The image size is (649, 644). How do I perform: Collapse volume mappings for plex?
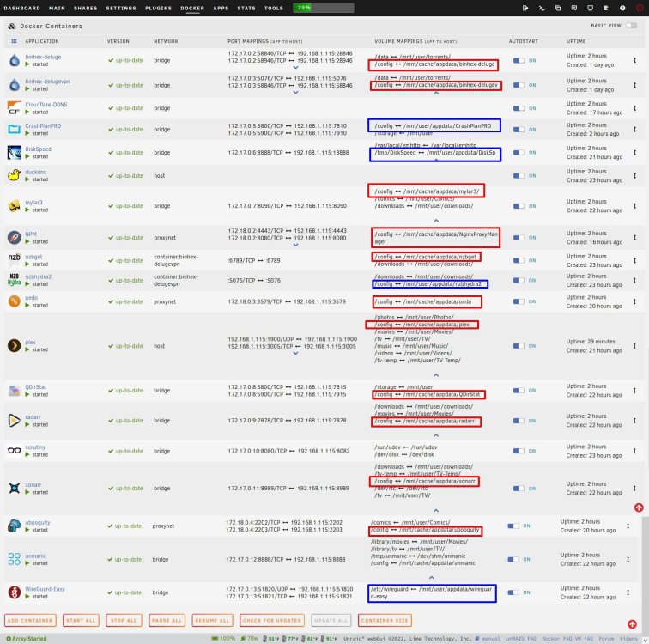436,375
